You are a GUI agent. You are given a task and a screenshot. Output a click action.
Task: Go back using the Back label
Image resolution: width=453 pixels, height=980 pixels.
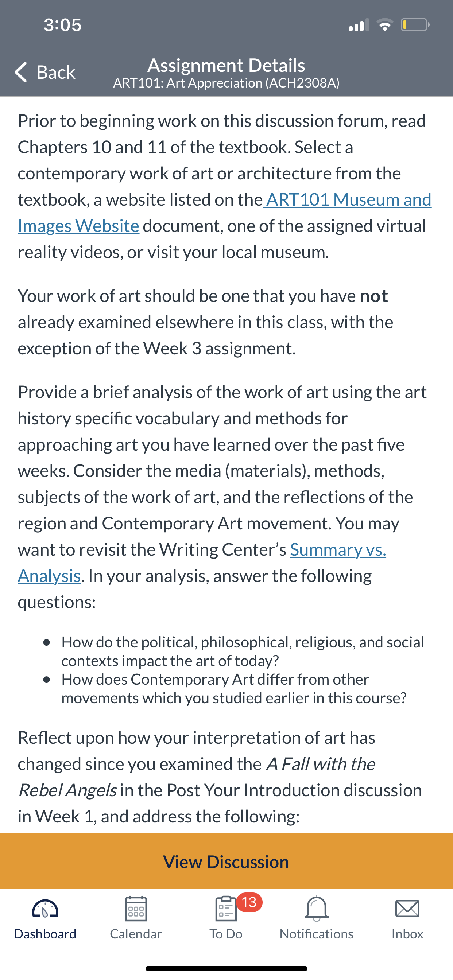(55, 72)
